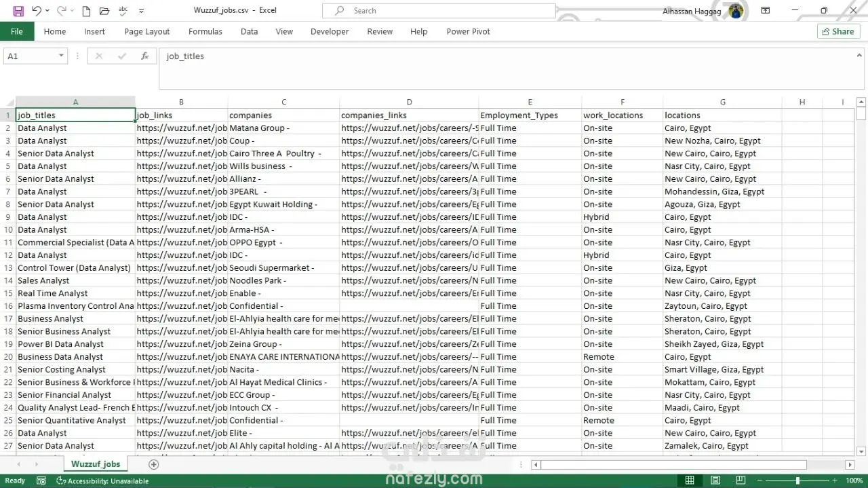The width and height of the screenshot is (868, 488).
Task: Switch to Normal view
Action: pyautogui.click(x=690, y=481)
